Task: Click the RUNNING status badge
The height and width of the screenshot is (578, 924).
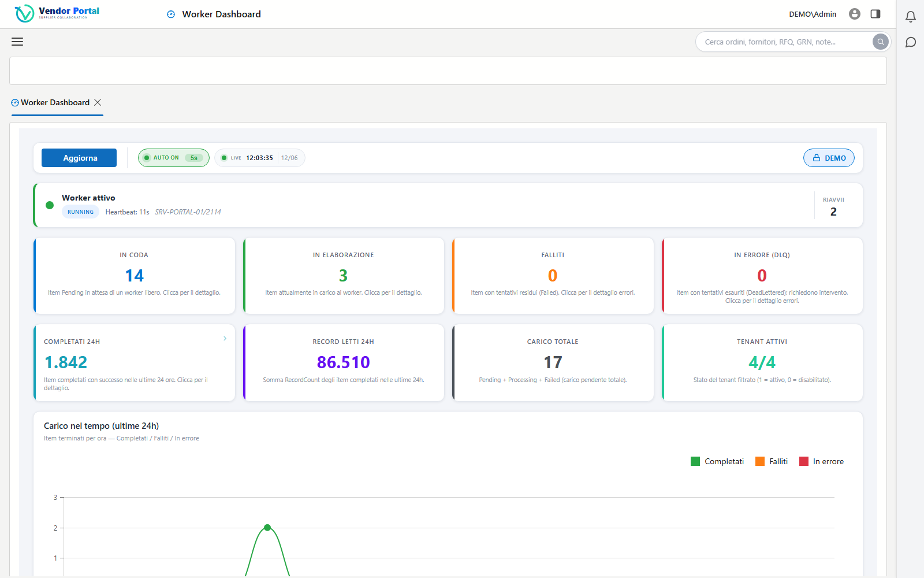Action: tap(80, 212)
